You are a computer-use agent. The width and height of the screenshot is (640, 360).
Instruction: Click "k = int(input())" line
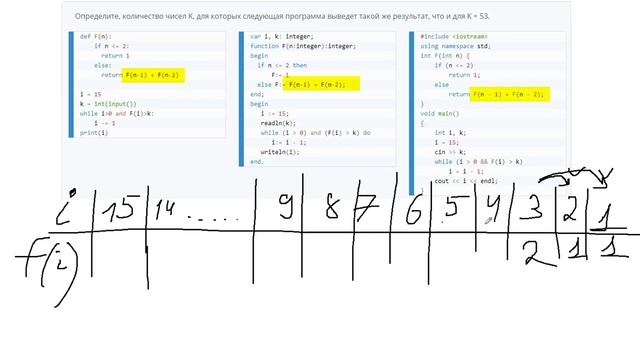click(108, 104)
